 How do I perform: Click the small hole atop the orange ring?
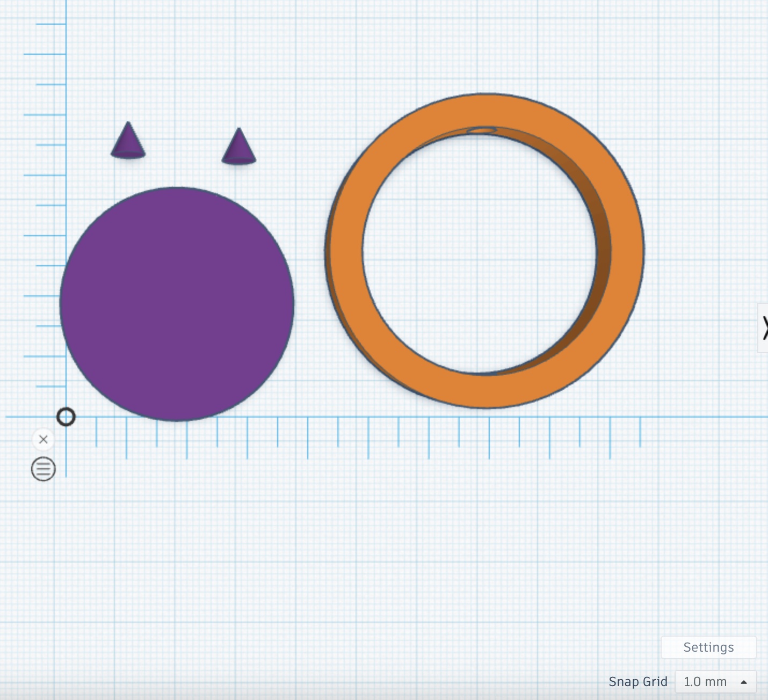(x=482, y=130)
